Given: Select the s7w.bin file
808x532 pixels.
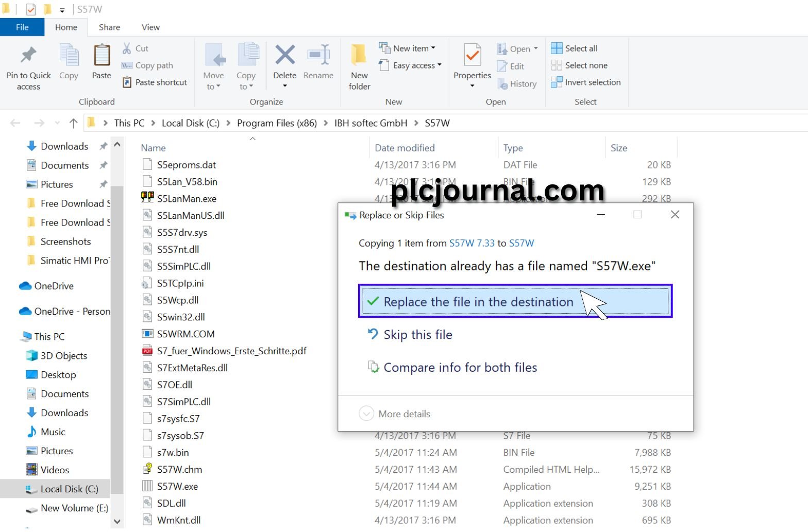Looking at the screenshot, I should [x=172, y=452].
